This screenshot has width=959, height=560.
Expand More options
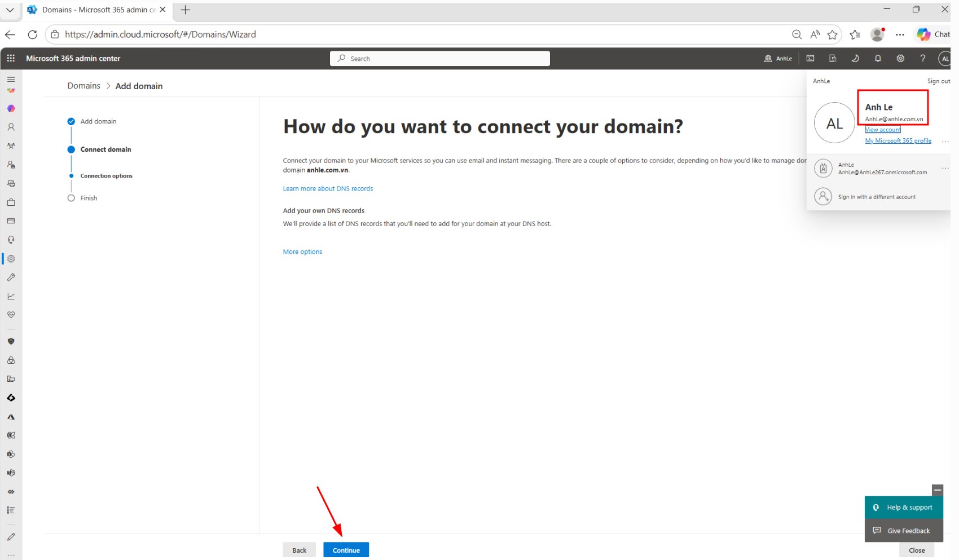point(302,252)
